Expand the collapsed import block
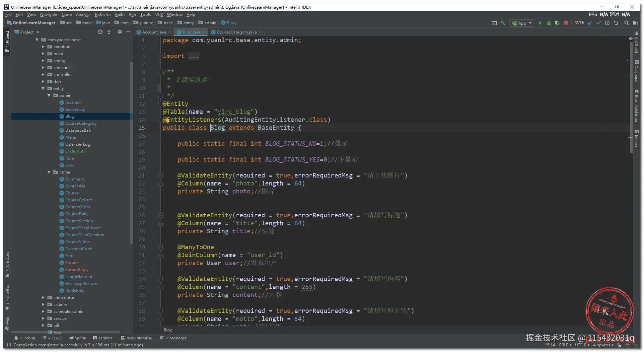This screenshot has height=352, width=644. 160,56
